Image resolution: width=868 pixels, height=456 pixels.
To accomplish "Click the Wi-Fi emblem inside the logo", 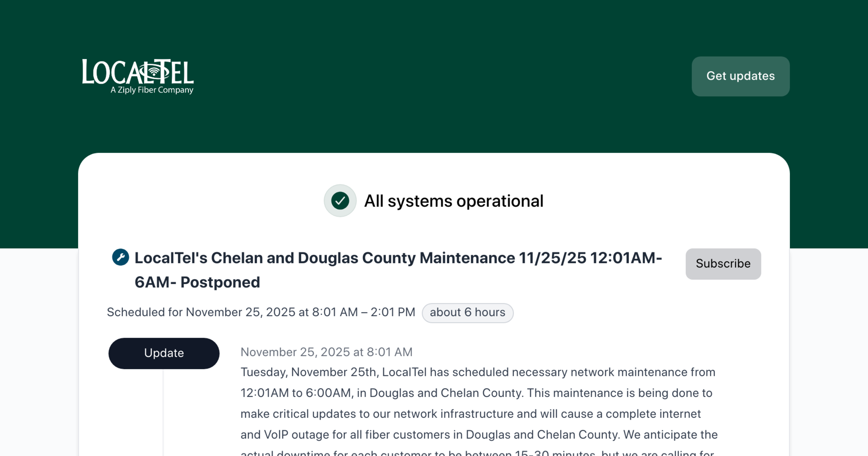I will tap(154, 71).
